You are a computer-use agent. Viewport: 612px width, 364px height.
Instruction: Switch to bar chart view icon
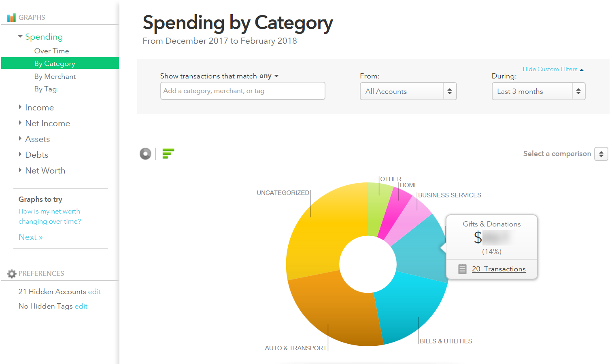click(168, 154)
